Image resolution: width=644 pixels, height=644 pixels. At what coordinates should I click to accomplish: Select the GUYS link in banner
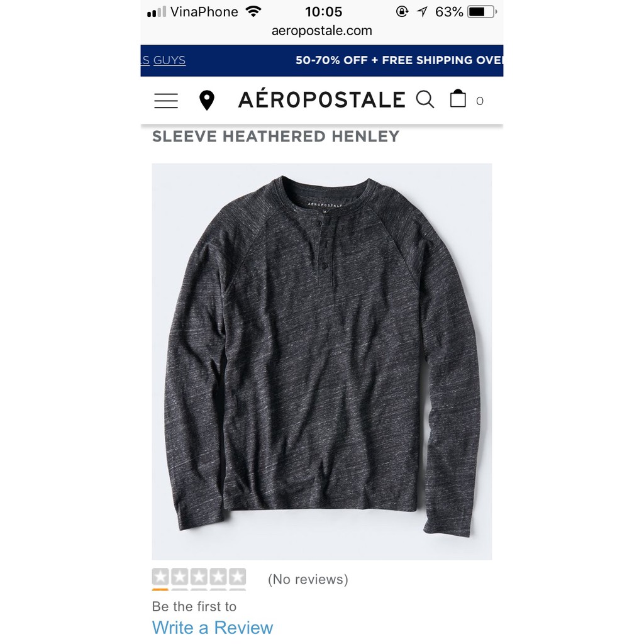[x=169, y=60]
